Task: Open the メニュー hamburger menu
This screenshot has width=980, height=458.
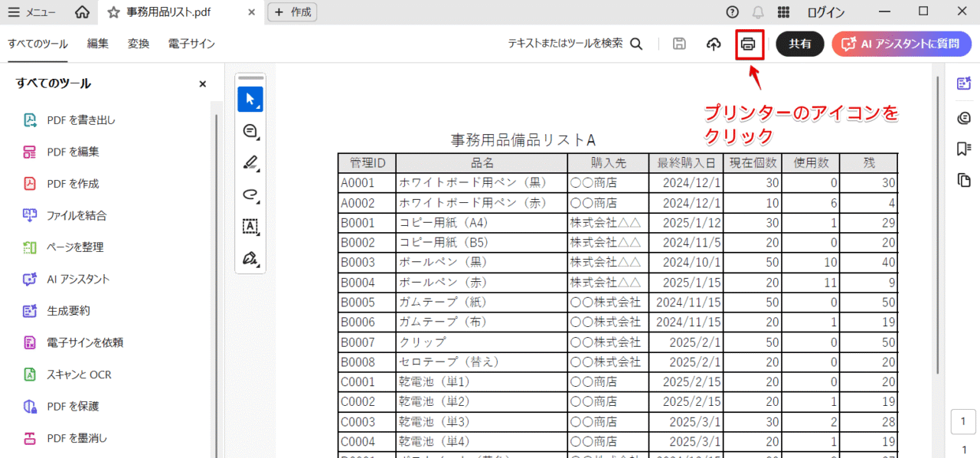Action: point(31,12)
